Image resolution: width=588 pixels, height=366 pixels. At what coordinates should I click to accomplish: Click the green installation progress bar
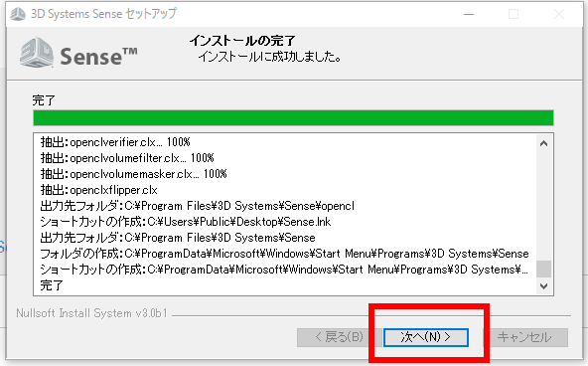point(293,118)
